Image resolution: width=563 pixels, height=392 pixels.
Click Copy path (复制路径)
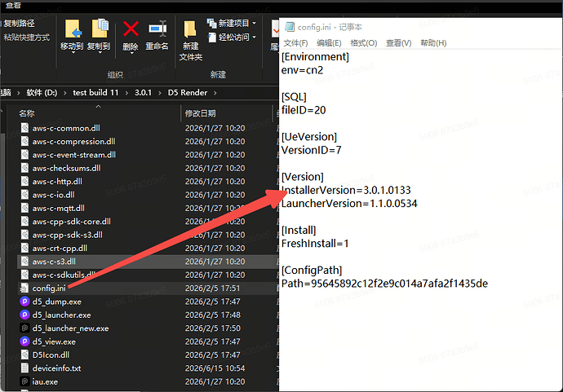click(19, 24)
